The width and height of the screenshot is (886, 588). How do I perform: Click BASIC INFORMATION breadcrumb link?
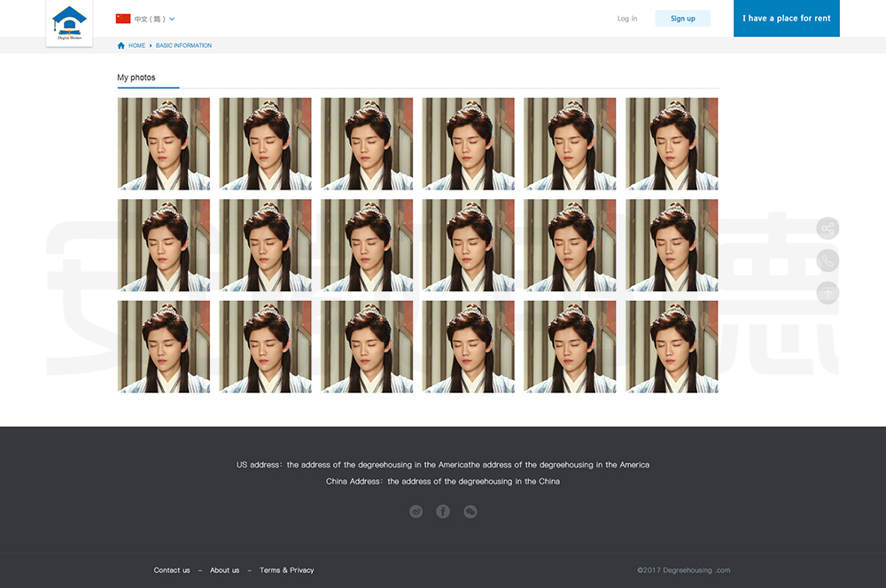(183, 45)
